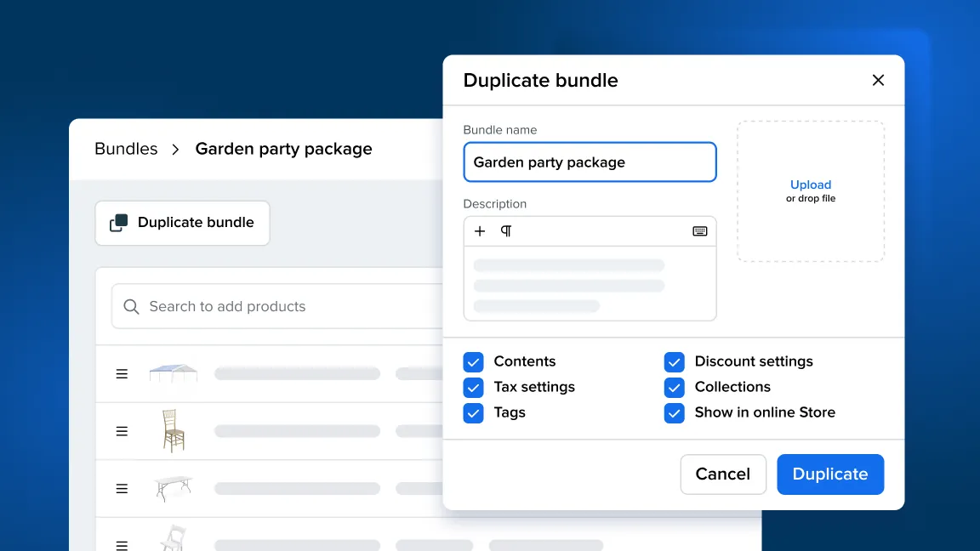Click the search magnifier icon

(131, 306)
